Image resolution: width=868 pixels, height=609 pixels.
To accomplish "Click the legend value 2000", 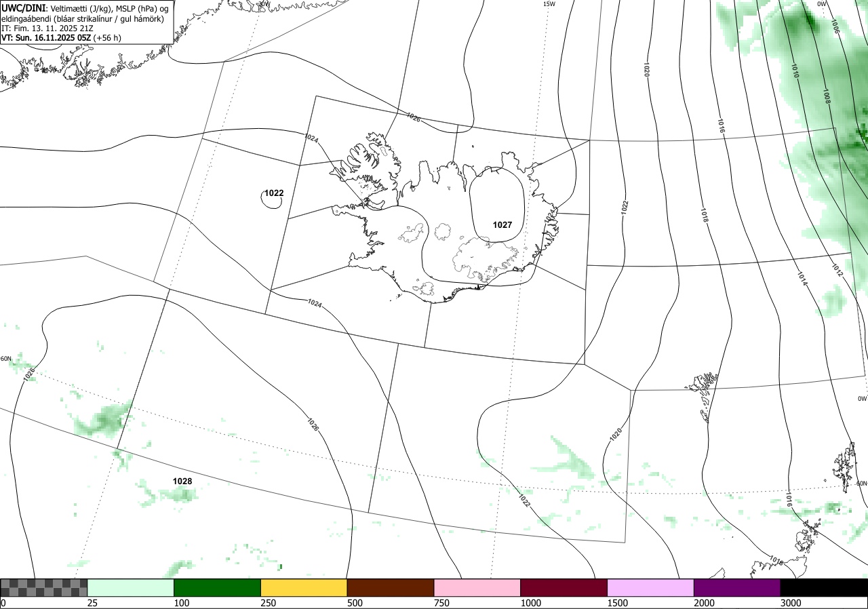I will 704,603.
